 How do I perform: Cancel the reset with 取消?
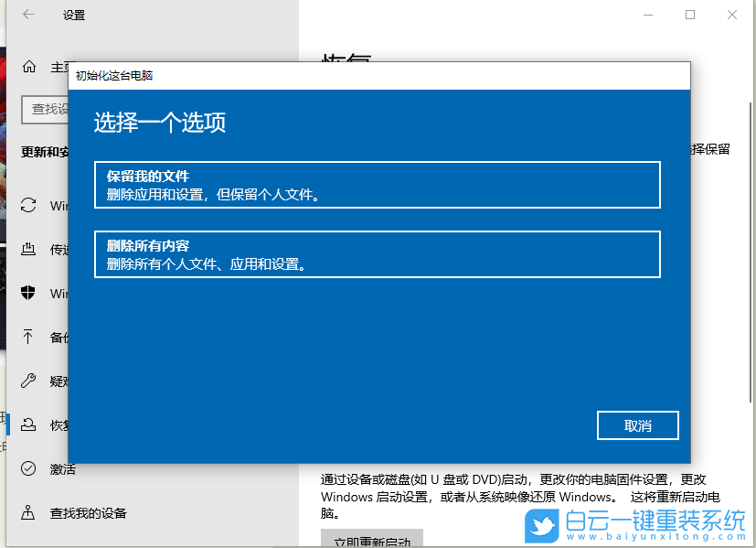(x=637, y=424)
